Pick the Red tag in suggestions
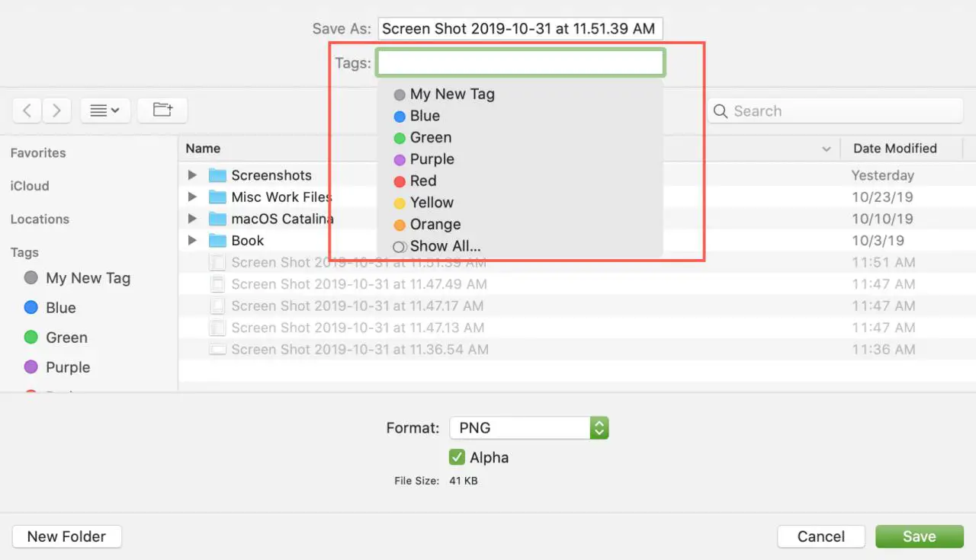This screenshot has height=560, width=976. pyautogui.click(x=422, y=181)
